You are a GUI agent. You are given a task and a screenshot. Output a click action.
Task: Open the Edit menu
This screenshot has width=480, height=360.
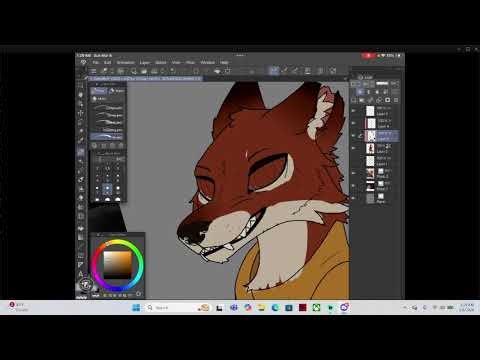(x=107, y=63)
